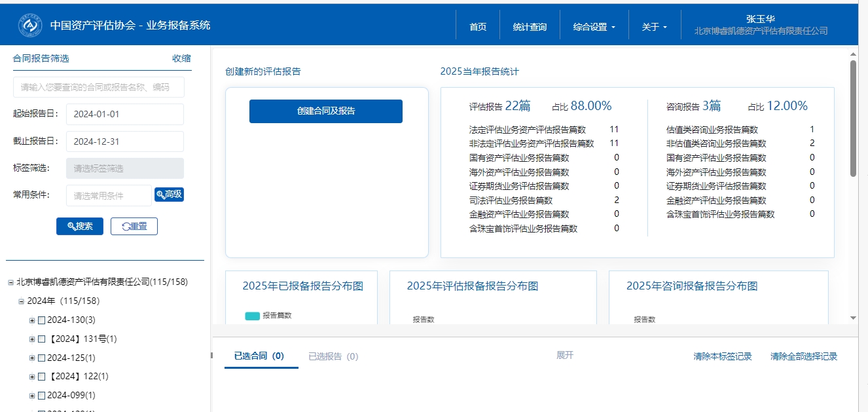Viewport: 868px width, 412px height.
Task: Open 高级 advanced search options
Action: (169, 195)
